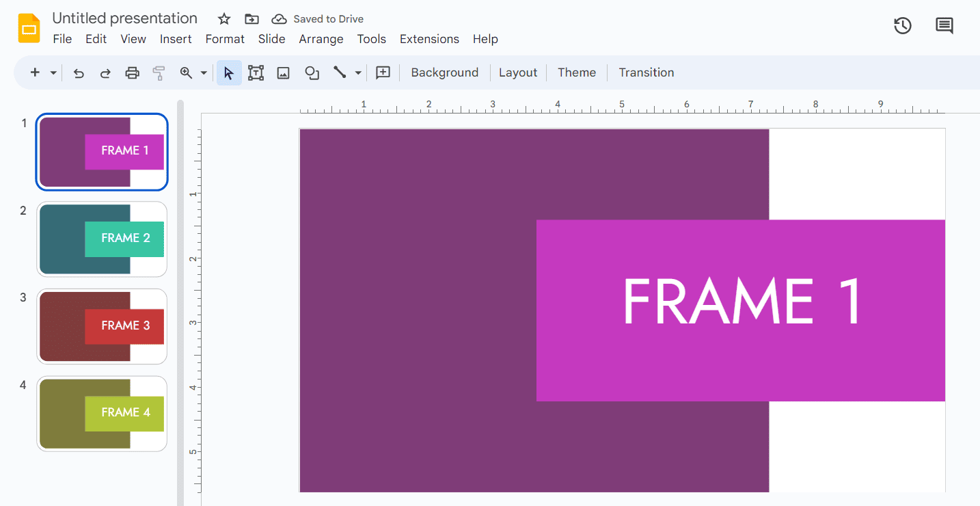Image resolution: width=980 pixels, height=506 pixels.
Task: Print the presentation using printer icon
Action: point(132,73)
